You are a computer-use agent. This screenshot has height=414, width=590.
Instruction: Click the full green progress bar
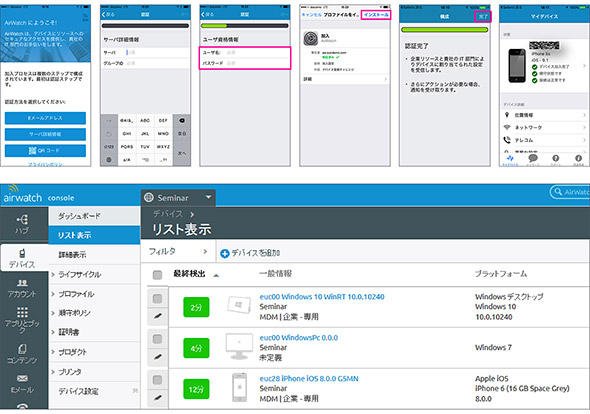[444, 30]
